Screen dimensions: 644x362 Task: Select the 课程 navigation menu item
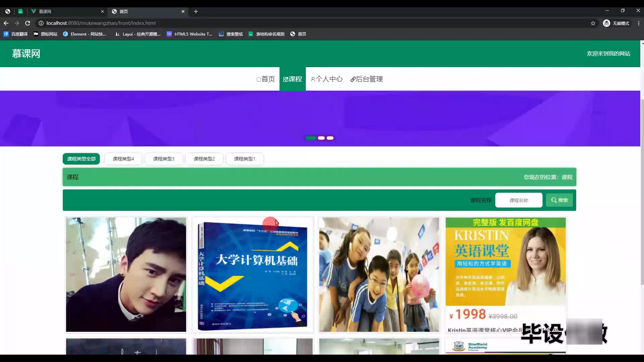(292, 79)
